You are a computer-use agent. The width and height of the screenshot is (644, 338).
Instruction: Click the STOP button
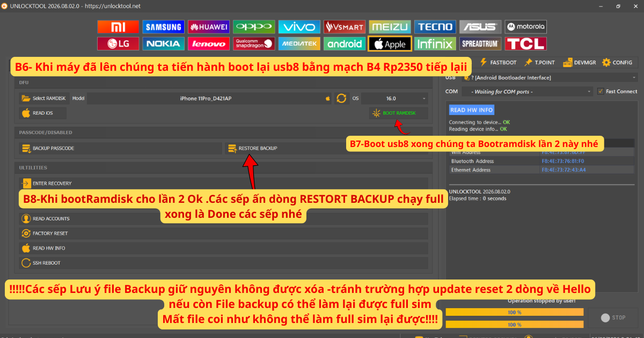612,318
